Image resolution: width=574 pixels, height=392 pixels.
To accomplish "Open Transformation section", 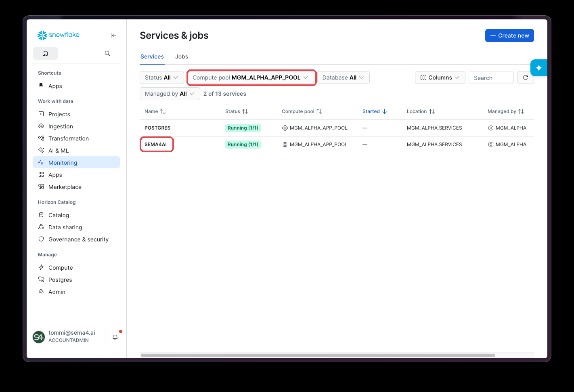I will coord(76,138).
